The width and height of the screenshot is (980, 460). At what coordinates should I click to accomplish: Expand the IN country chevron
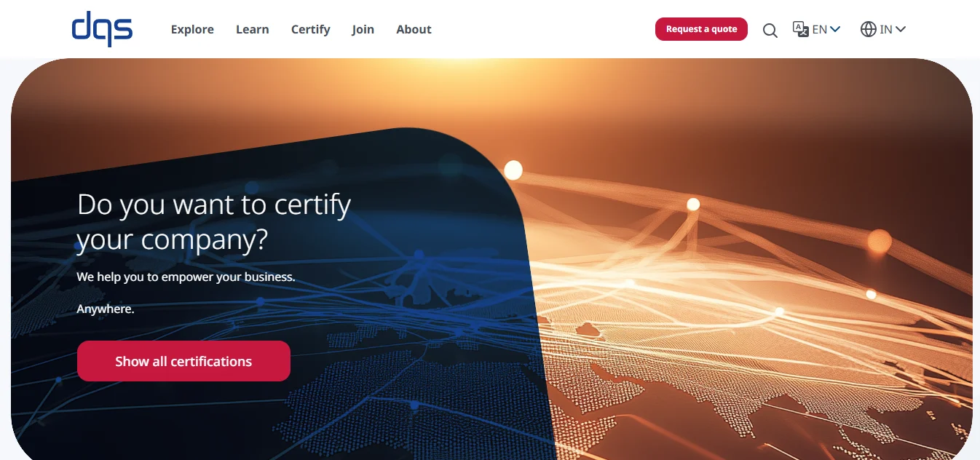(901, 29)
